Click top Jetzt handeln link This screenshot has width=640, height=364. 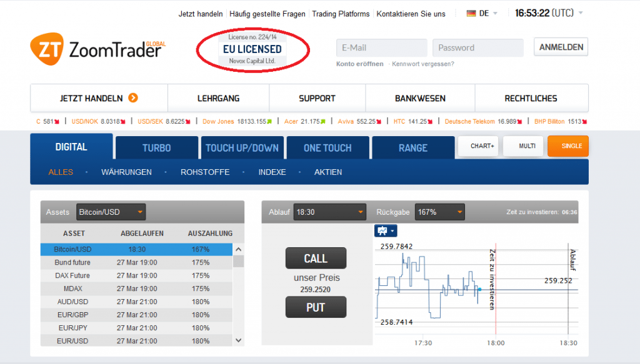201,14
